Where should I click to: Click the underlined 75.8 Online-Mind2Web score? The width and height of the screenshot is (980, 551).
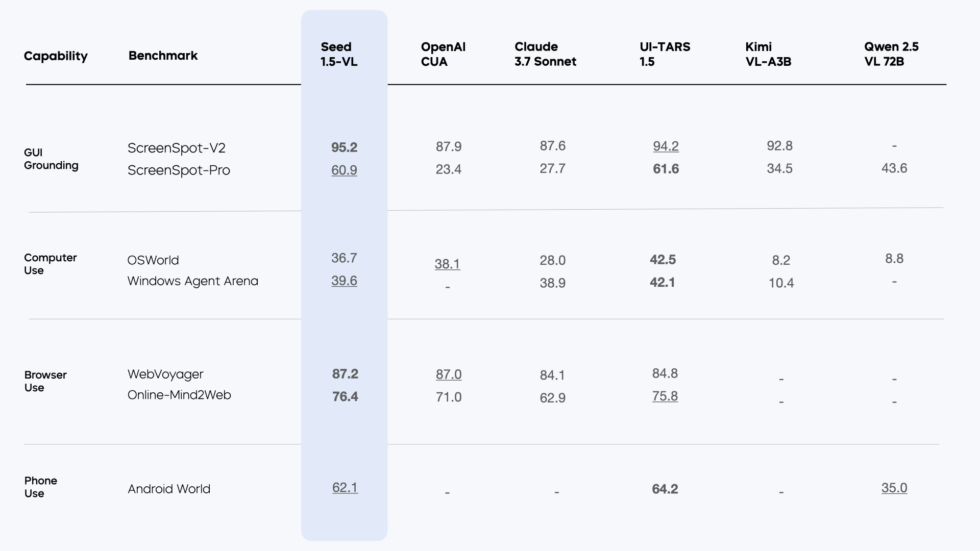click(x=665, y=396)
